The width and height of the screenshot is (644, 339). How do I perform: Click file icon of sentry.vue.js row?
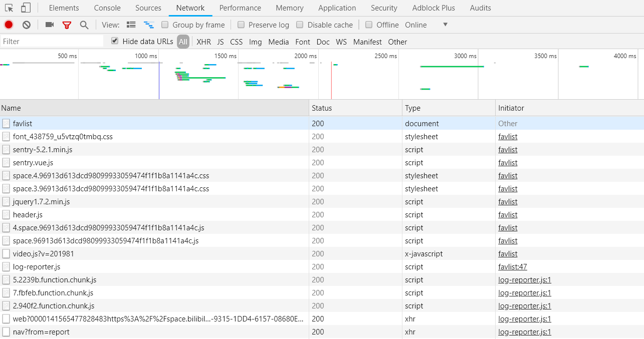coord(6,162)
